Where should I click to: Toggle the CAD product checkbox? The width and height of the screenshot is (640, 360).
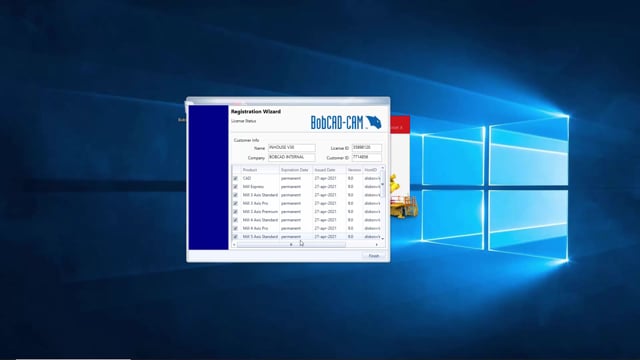coord(236,178)
